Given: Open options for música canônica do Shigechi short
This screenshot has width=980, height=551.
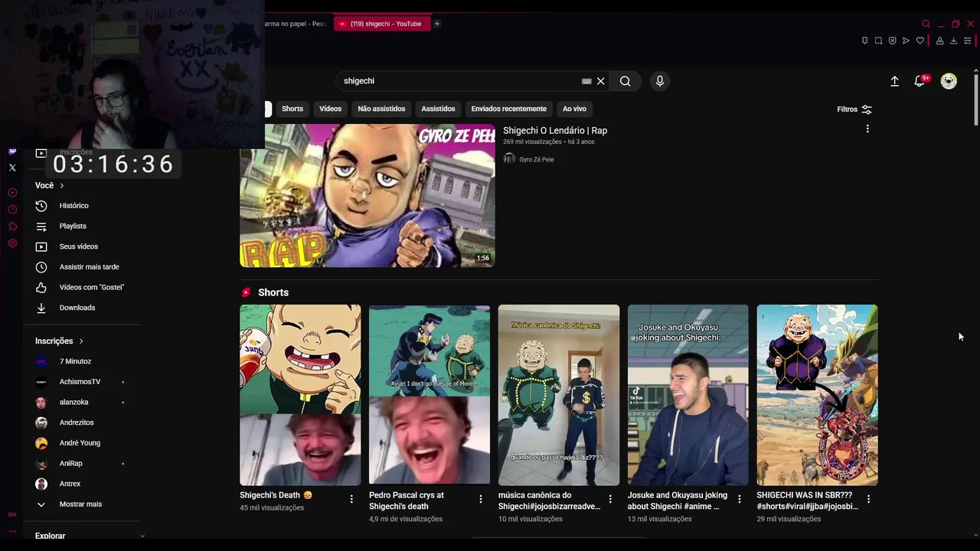Looking at the screenshot, I should tap(610, 499).
